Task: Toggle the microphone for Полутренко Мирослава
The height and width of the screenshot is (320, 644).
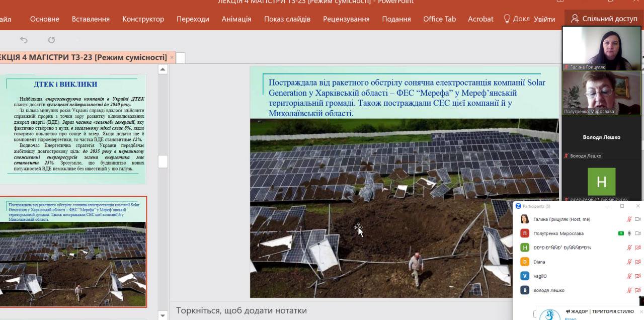Action: [x=629, y=233]
